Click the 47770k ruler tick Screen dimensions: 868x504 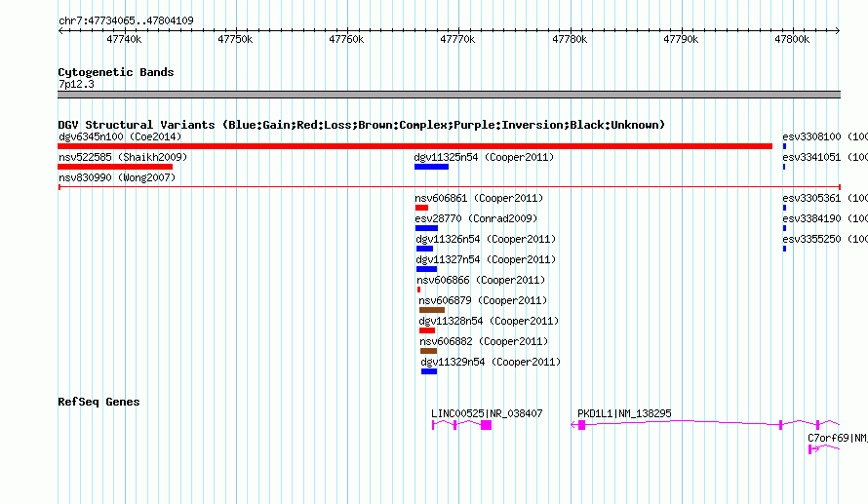pos(457,39)
